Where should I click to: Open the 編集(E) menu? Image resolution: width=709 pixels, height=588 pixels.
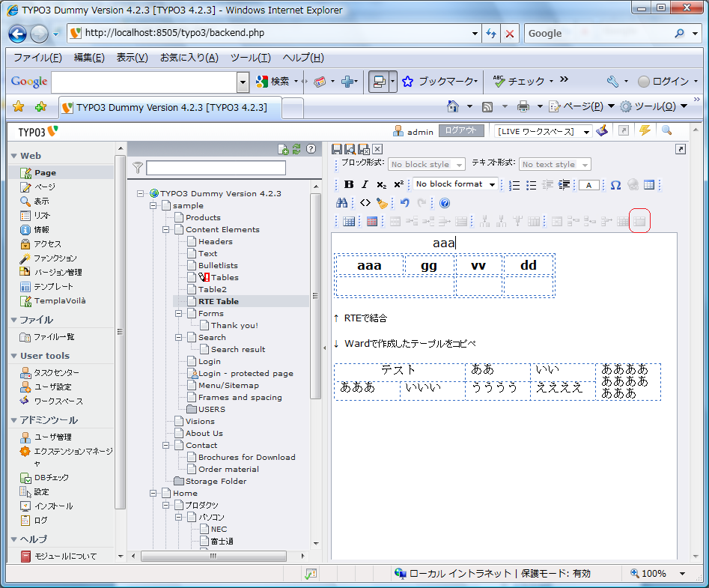(x=89, y=58)
